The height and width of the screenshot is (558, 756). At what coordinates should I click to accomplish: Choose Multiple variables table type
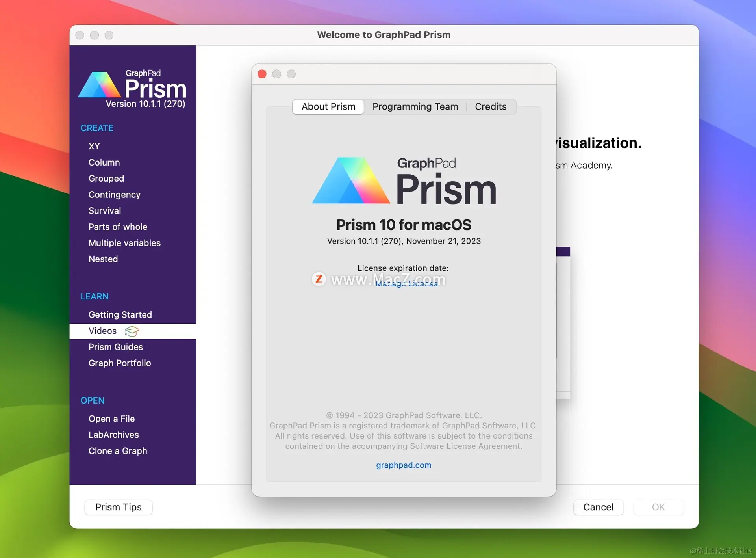pyautogui.click(x=124, y=243)
